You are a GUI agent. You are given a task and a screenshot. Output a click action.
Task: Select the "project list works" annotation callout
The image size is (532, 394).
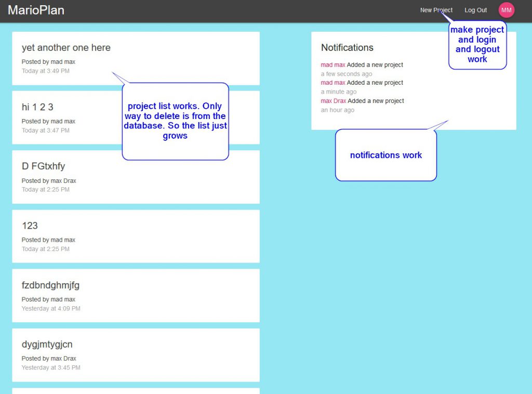tap(175, 121)
